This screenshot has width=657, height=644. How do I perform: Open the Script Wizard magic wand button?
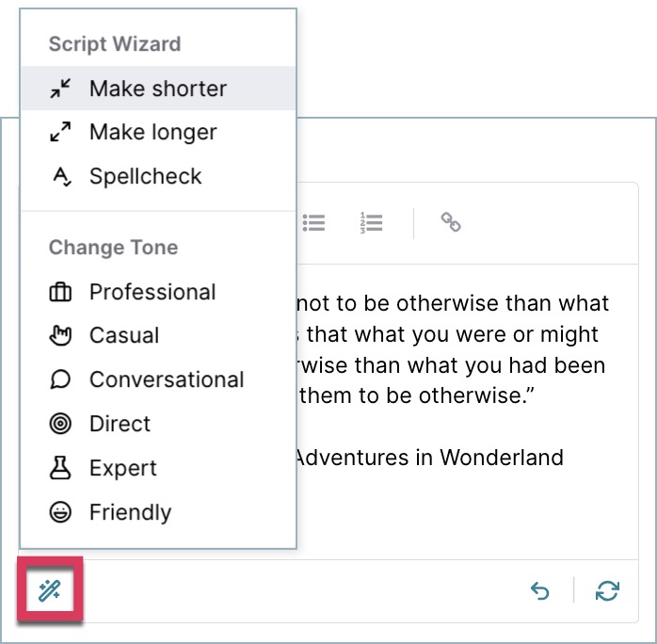(x=50, y=590)
